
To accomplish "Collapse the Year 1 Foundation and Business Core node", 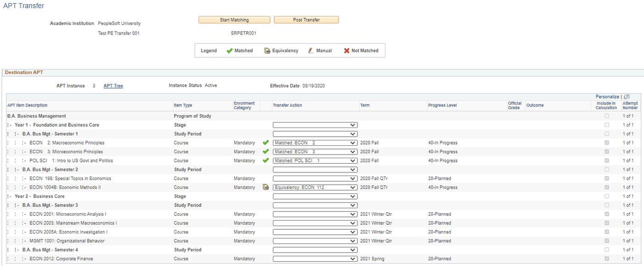I will [11, 125].
